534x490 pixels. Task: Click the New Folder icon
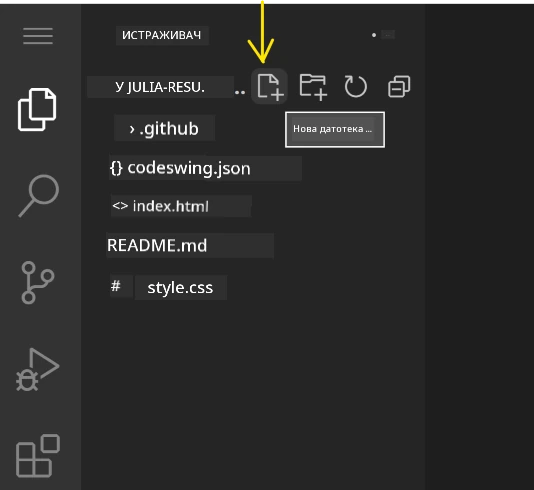[x=313, y=87]
